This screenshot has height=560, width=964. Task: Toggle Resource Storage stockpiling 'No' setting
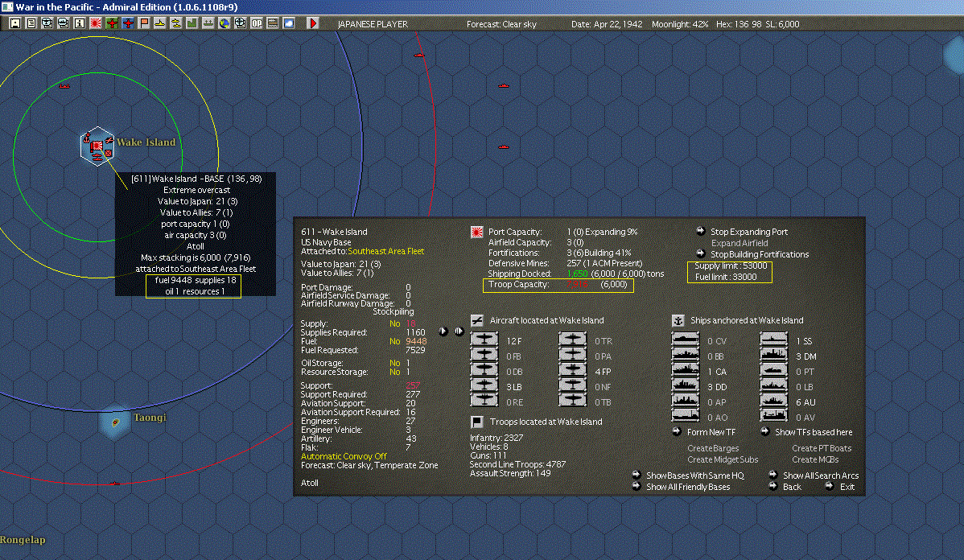point(395,372)
